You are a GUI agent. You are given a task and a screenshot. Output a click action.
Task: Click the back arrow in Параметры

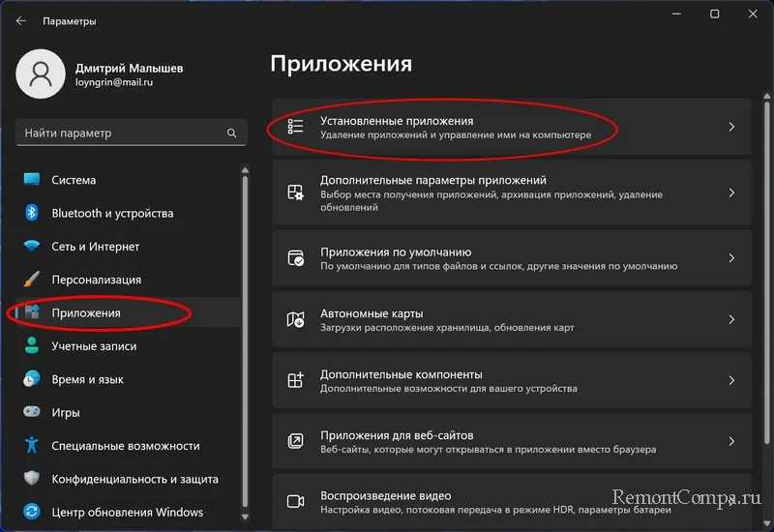(20, 20)
